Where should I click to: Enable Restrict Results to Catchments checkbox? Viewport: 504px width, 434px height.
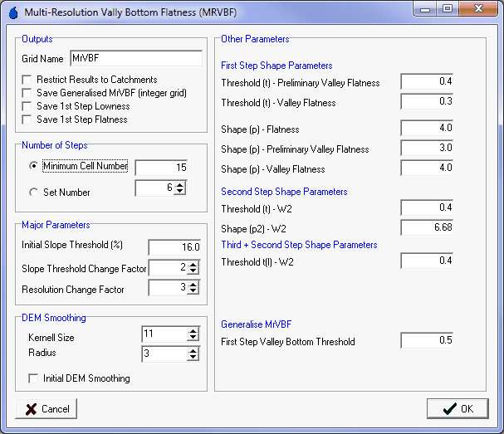point(28,80)
